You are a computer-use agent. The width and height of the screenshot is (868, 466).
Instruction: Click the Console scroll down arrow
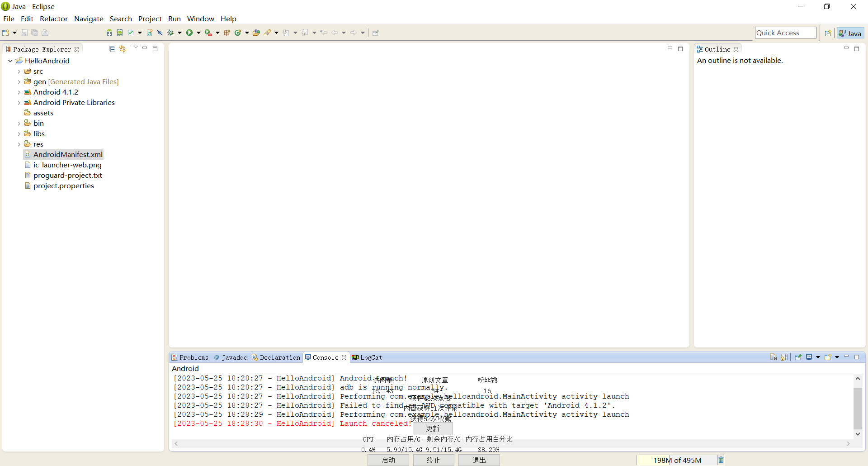(858, 434)
